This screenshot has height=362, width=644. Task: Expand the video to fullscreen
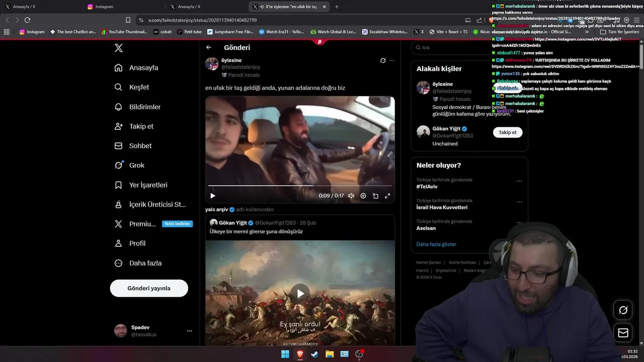(x=387, y=196)
